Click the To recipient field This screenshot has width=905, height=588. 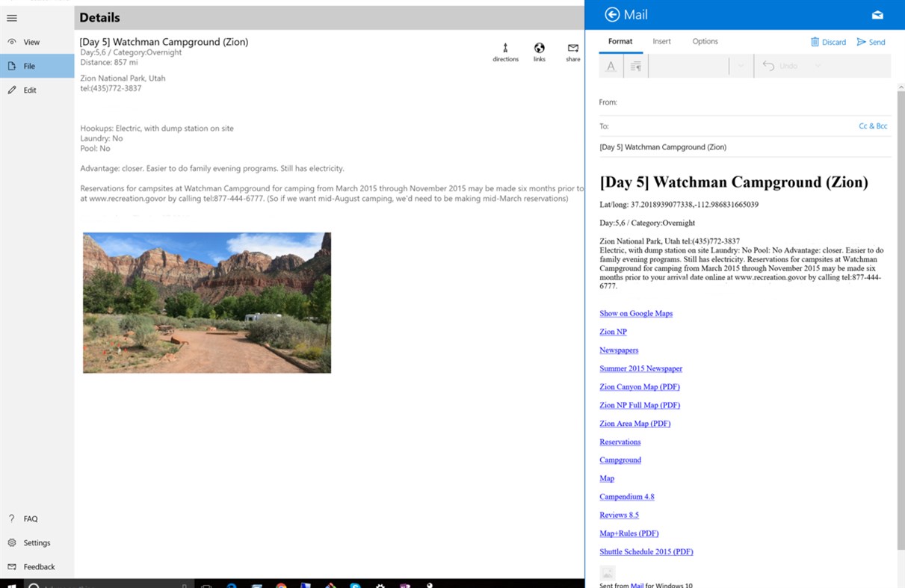pos(725,126)
